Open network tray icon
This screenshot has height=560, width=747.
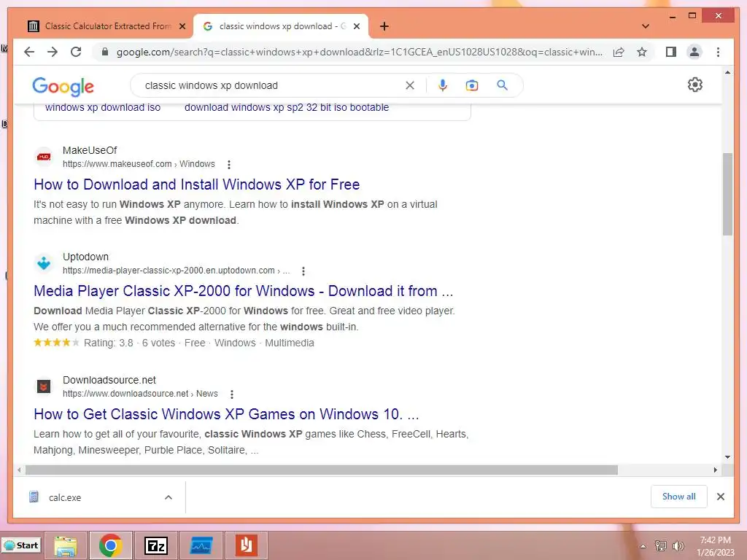point(660,546)
